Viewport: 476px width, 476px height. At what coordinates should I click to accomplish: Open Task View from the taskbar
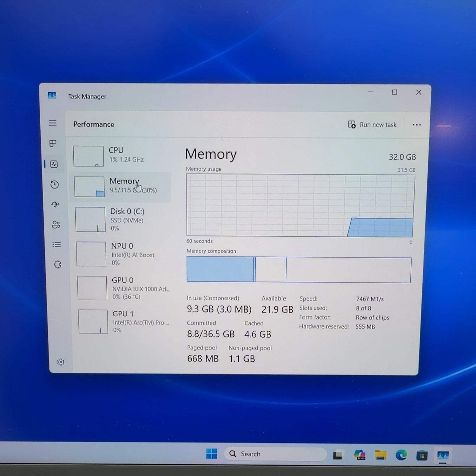(338, 455)
